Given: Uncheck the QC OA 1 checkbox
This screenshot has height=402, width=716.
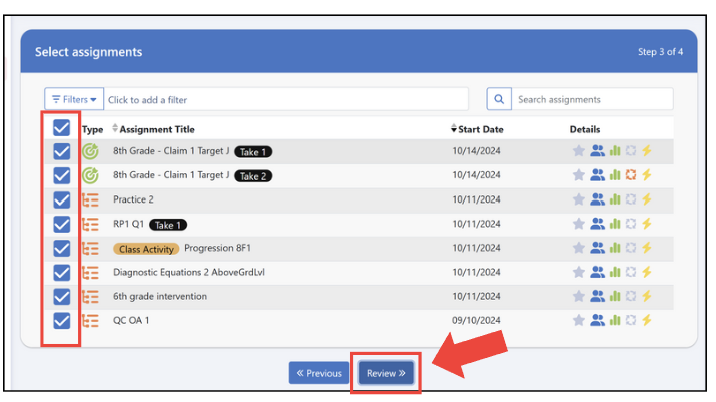Looking at the screenshot, I should (x=61, y=321).
